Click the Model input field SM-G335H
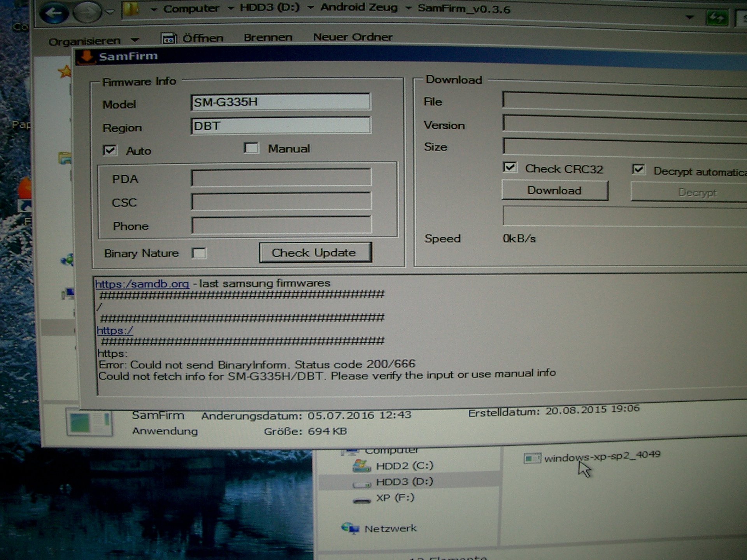Viewport: 747px width, 560px height. [281, 102]
